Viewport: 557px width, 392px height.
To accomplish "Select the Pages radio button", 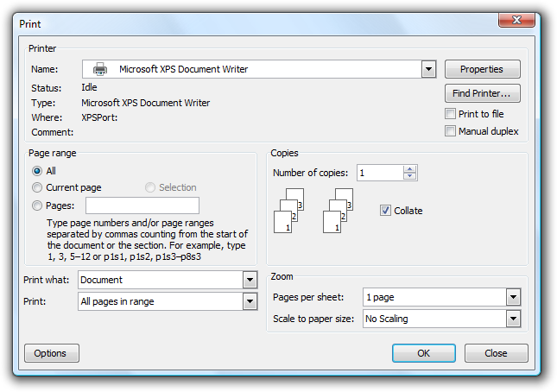I will point(37,205).
